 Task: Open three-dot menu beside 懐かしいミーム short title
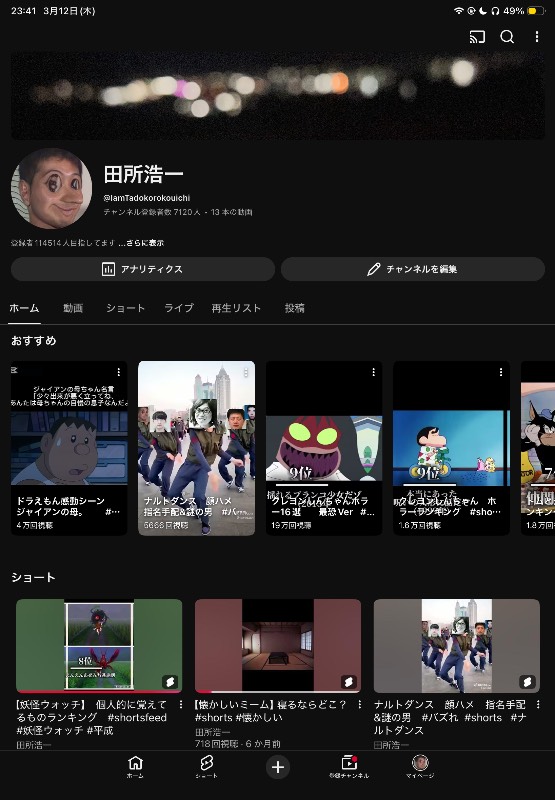tap(360, 705)
